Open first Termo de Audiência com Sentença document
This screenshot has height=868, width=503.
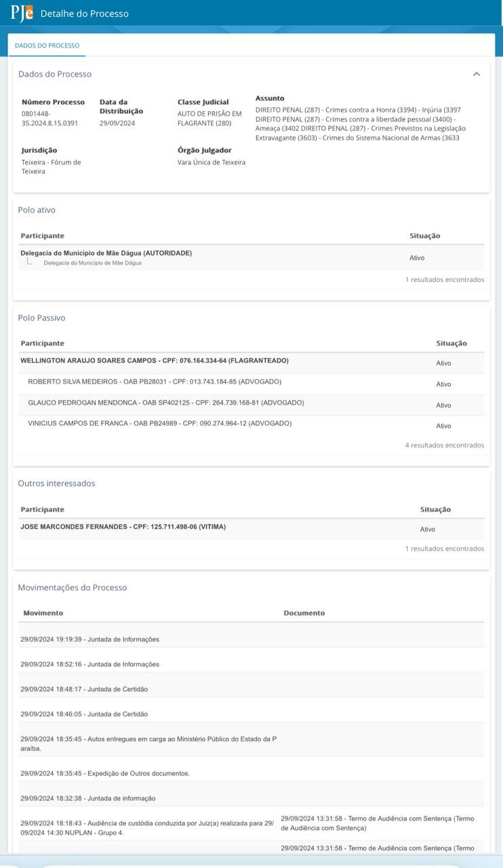(378, 823)
